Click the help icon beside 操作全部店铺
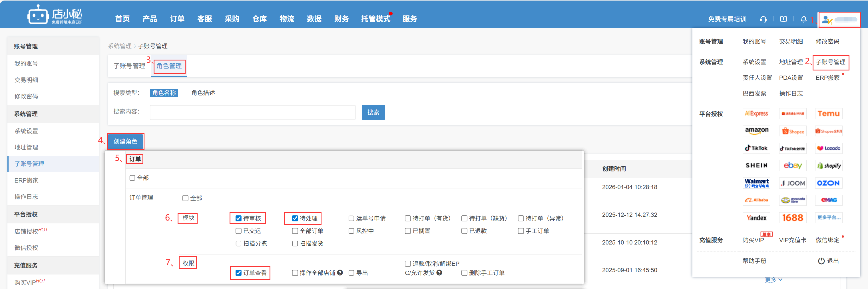 coord(340,272)
